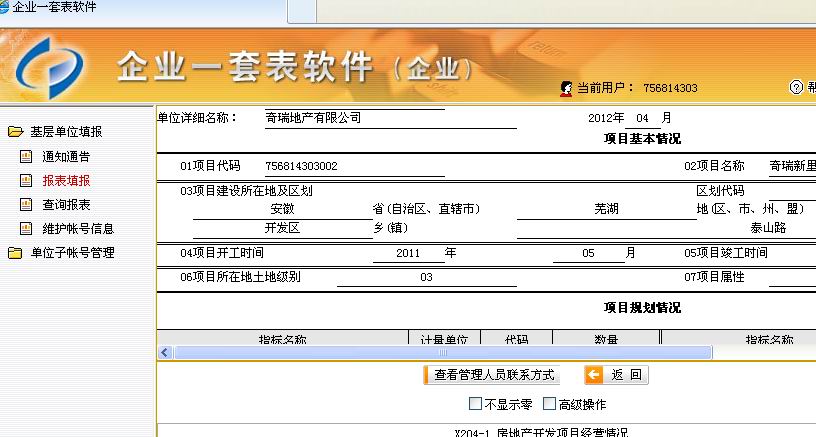Viewport: 816px width, 437px height.
Task: Expand the 单位子帐号管理 tree node
Action: pyautogui.click(x=72, y=253)
